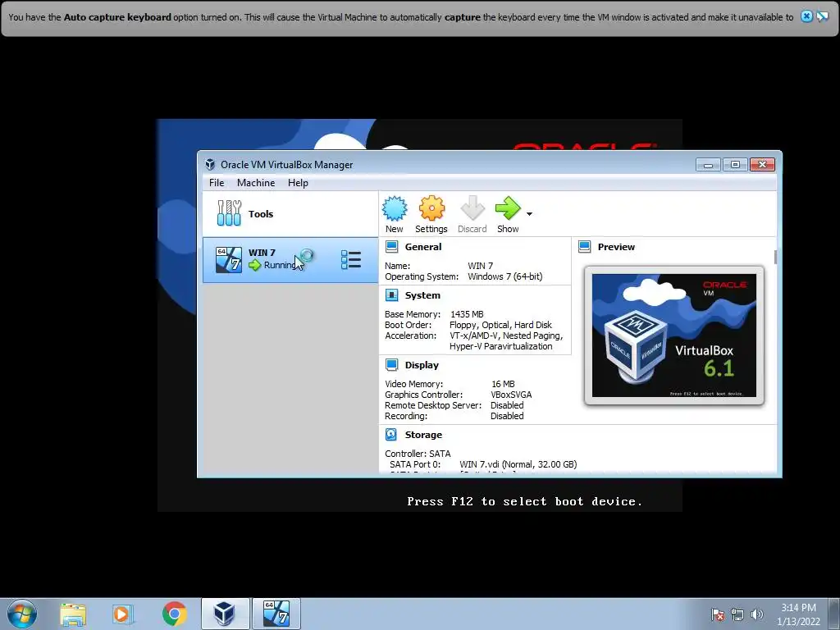Click the 'Controller: SATA' line
Viewport: 840px width, 630px height.
tap(418, 453)
